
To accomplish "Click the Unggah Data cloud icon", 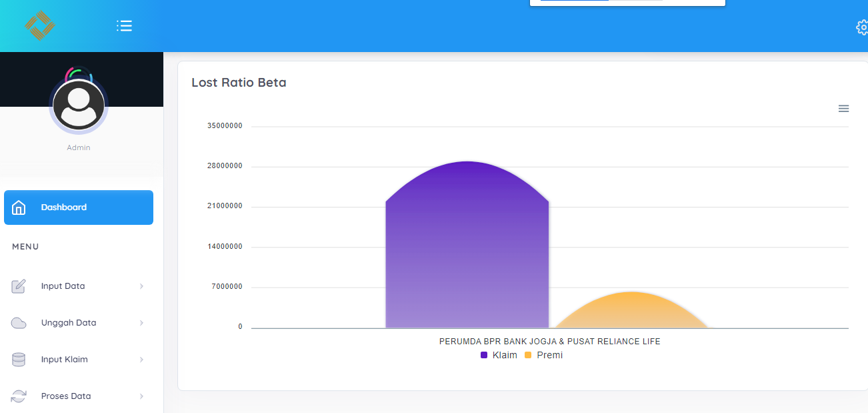I will pos(19,323).
